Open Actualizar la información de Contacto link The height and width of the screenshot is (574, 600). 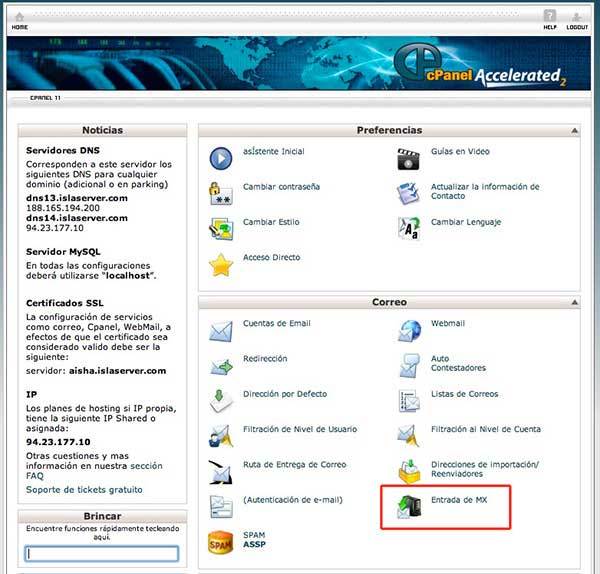point(485,191)
